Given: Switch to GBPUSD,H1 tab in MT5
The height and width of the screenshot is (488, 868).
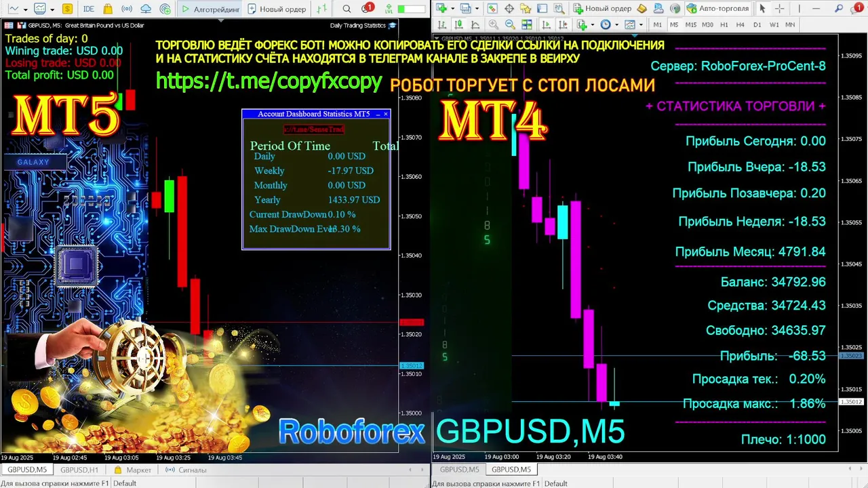Looking at the screenshot, I should point(79,470).
